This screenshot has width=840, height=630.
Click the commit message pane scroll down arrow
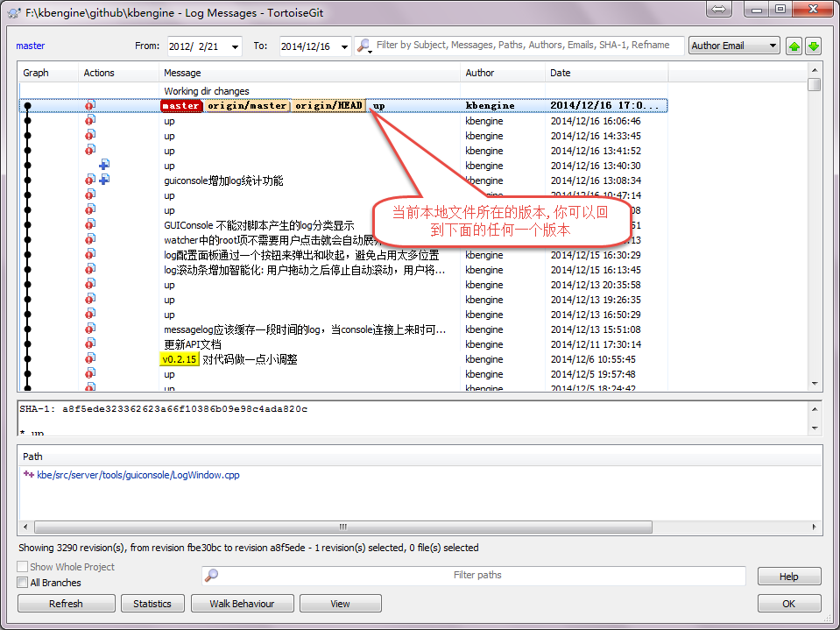point(815,428)
